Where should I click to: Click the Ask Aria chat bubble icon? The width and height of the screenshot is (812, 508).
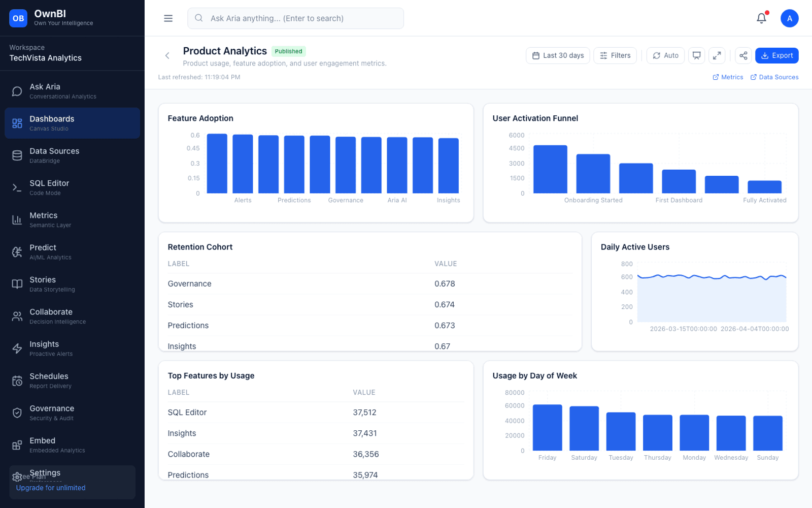click(17, 91)
